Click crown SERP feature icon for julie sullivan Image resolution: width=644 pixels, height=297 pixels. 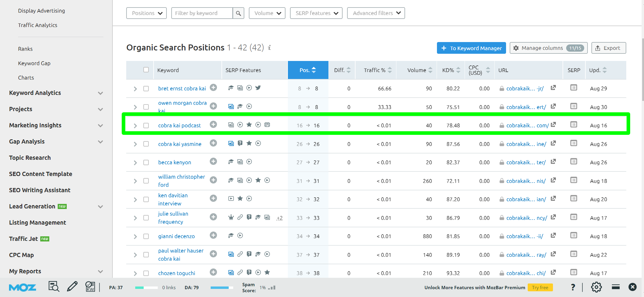[x=231, y=217]
